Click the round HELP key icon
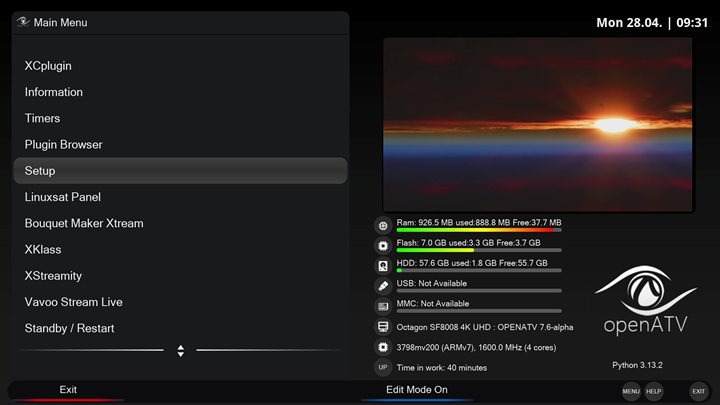Screen dimensions: 720x405 click(653, 391)
